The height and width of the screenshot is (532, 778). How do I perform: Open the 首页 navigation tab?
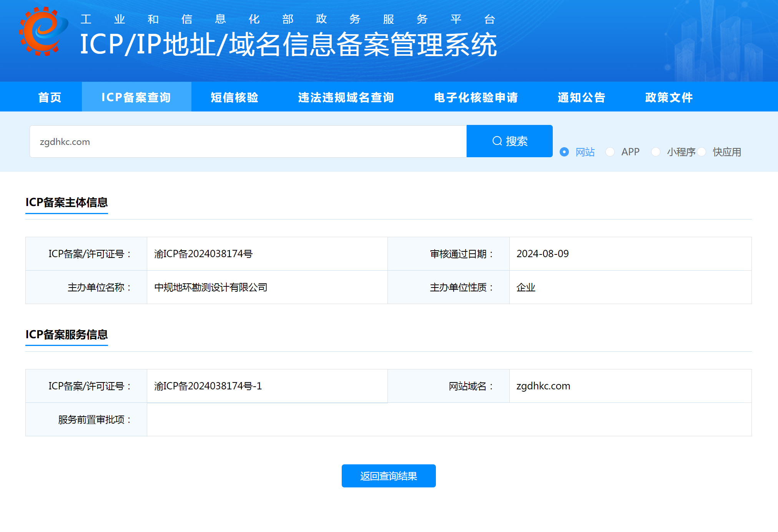point(50,97)
